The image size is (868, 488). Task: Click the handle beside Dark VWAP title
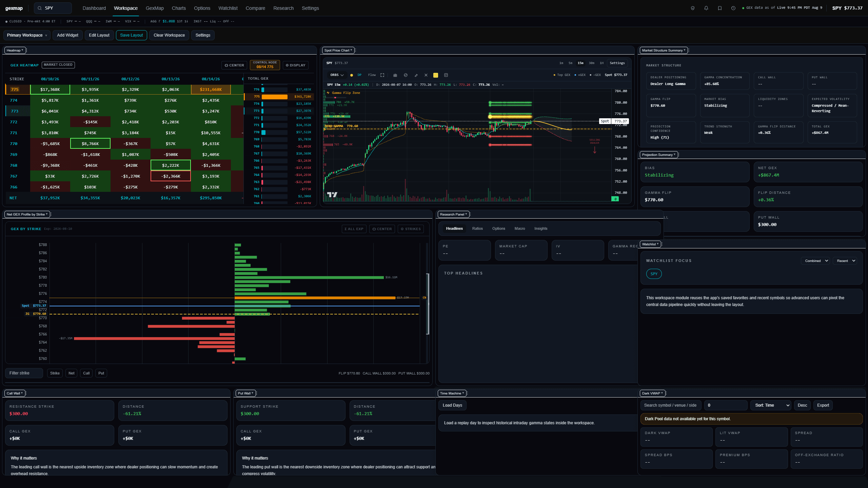tap(667, 393)
